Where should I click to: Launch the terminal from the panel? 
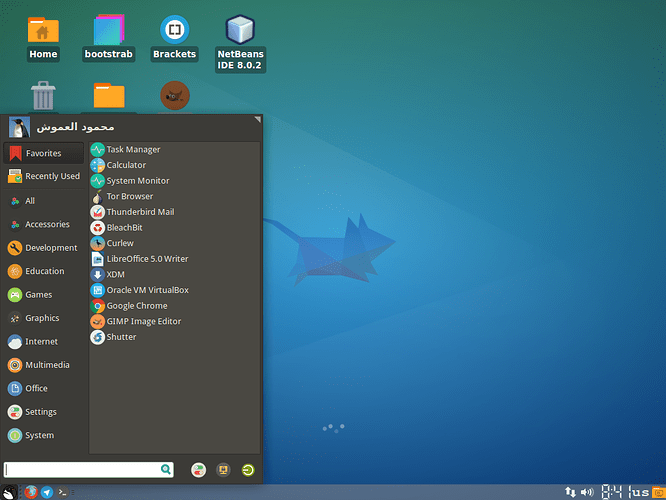(62, 492)
